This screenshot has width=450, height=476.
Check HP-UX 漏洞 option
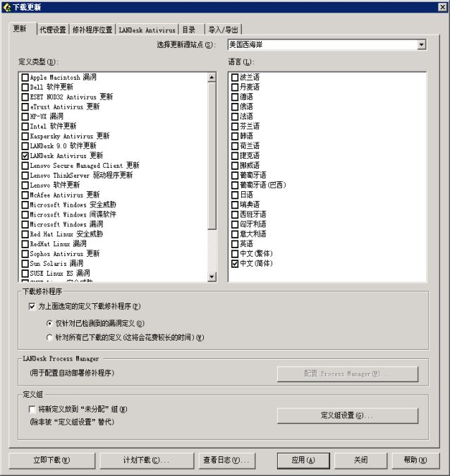(25, 116)
